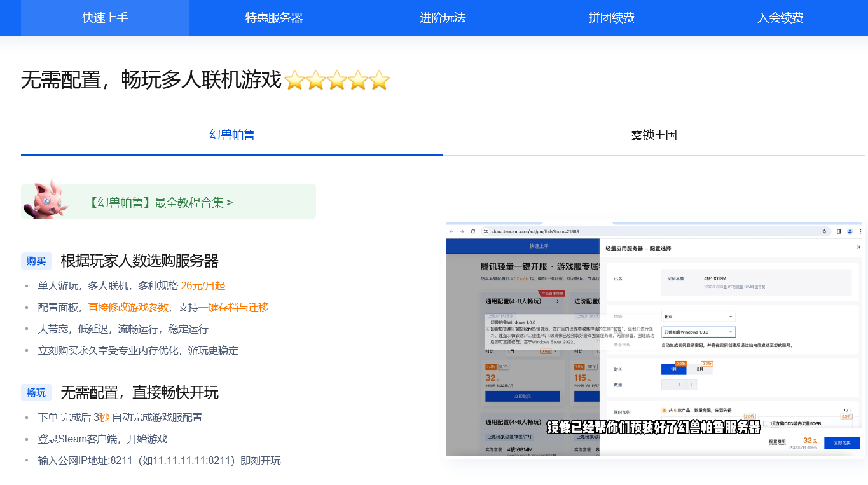Select the 幻兽帕鲁 game tab
Image resolution: width=868 pixels, height=485 pixels.
[232, 135]
